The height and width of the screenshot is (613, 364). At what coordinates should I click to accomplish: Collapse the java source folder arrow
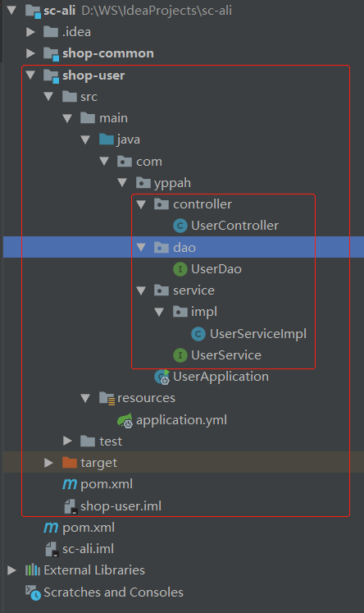[85, 140]
